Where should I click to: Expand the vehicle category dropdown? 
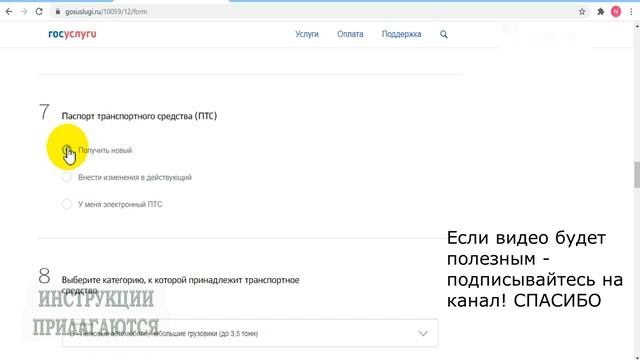pos(250,333)
